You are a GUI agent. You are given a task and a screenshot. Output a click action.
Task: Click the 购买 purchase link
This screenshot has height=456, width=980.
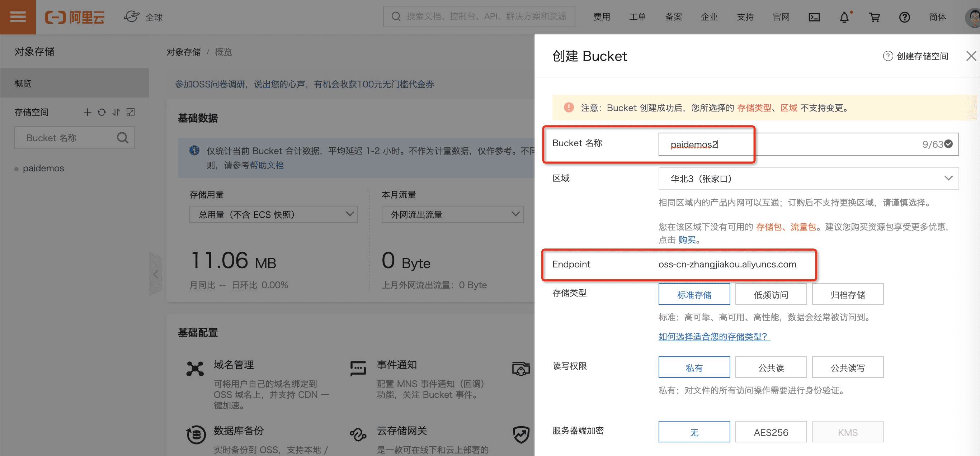(687, 239)
